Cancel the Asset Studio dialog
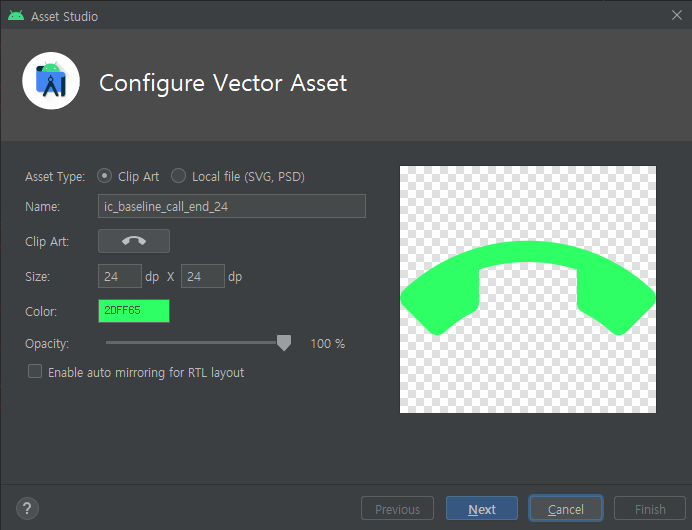The image size is (692, 530). tap(566, 509)
